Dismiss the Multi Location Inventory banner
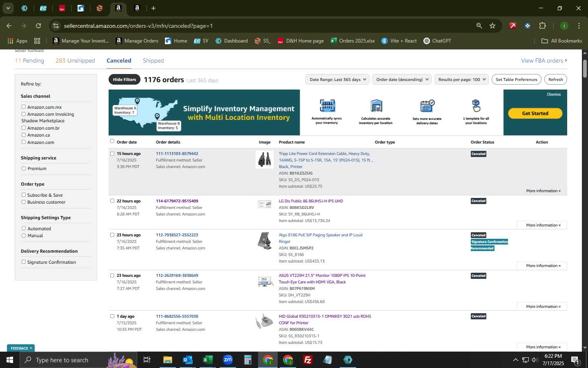The height and width of the screenshot is (368, 588). tap(554, 94)
